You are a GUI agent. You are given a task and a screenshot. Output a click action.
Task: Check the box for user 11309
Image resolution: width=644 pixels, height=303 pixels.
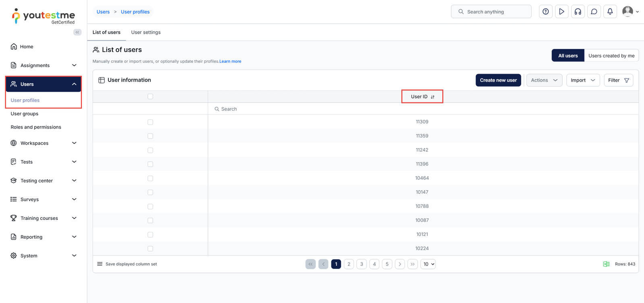point(150,122)
